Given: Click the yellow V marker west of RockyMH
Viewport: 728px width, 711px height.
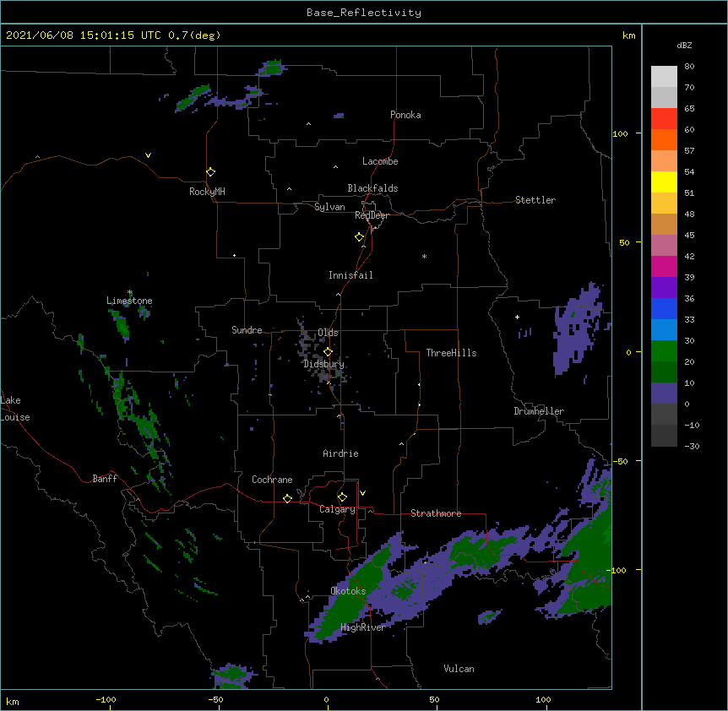Looking at the screenshot, I should (x=148, y=155).
